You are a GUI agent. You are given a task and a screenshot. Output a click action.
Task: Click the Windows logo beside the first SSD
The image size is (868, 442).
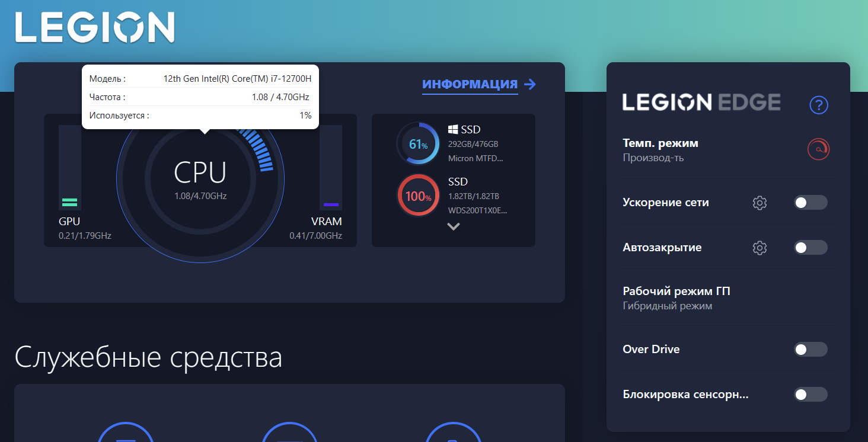coord(453,129)
